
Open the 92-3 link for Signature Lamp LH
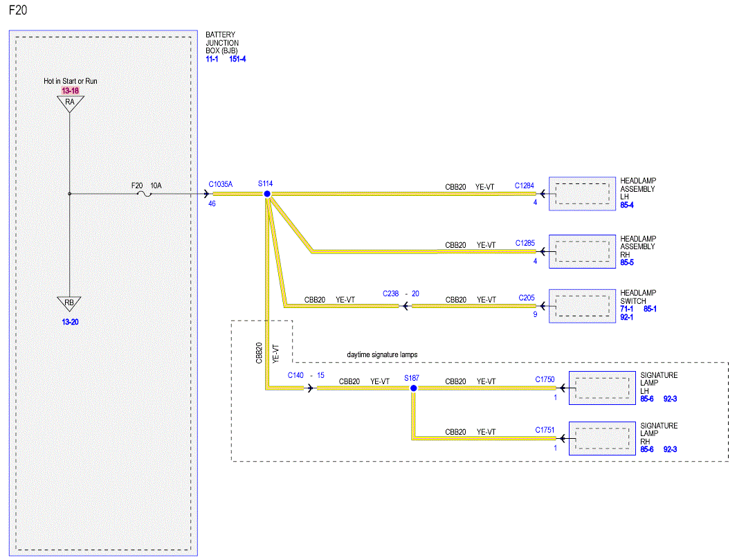point(671,399)
